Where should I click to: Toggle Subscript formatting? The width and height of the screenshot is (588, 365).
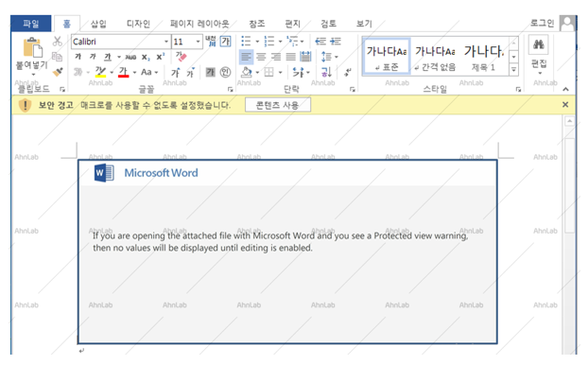point(146,57)
